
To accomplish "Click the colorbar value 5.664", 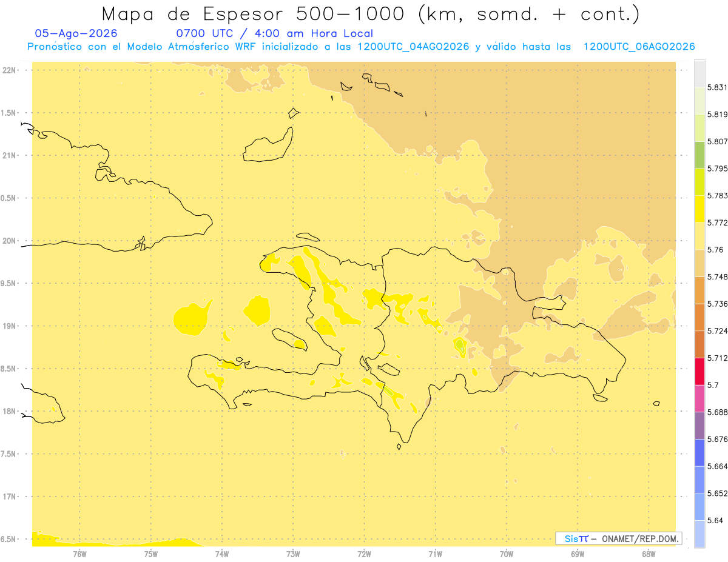I will pos(717,466).
